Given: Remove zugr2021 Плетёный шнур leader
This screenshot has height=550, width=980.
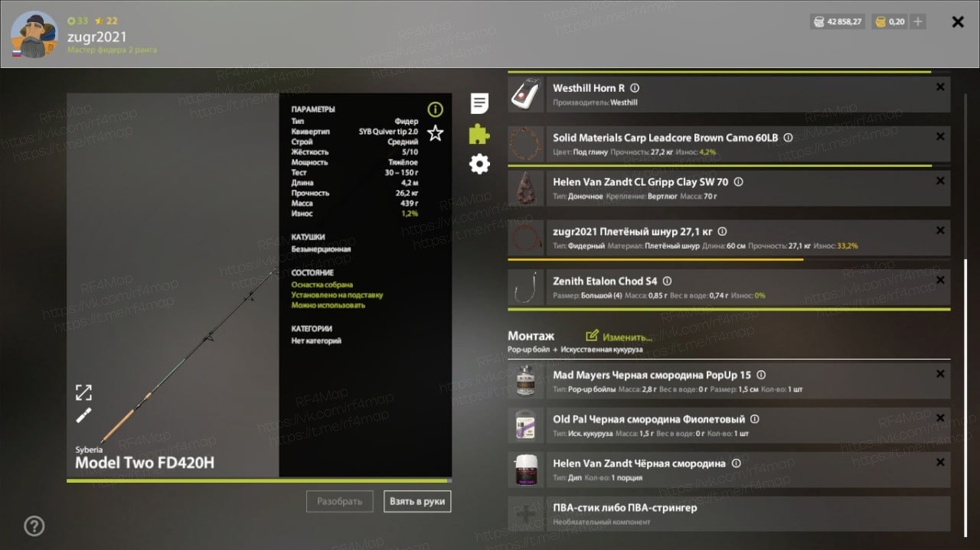Looking at the screenshot, I should pyautogui.click(x=940, y=230).
